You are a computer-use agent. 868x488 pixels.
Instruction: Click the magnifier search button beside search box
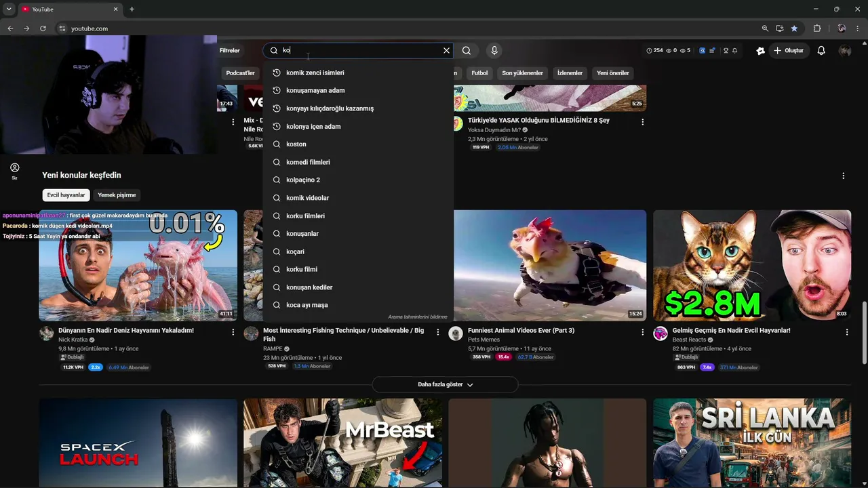pyautogui.click(x=467, y=50)
